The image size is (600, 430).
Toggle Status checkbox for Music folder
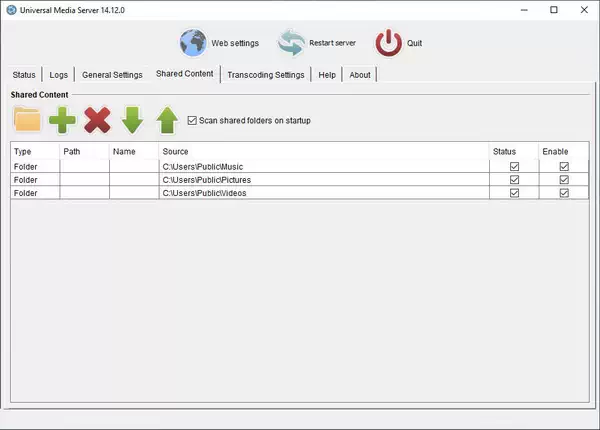tap(514, 166)
